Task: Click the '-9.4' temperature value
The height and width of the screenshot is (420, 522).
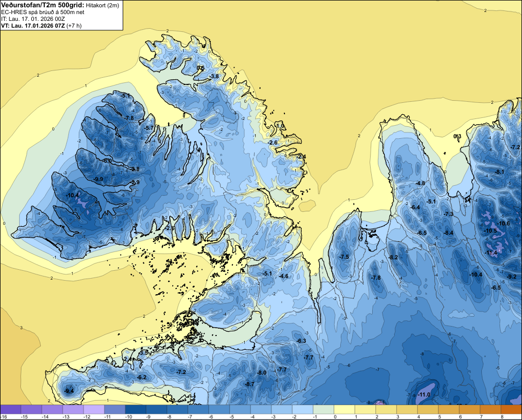Action: 69,391
